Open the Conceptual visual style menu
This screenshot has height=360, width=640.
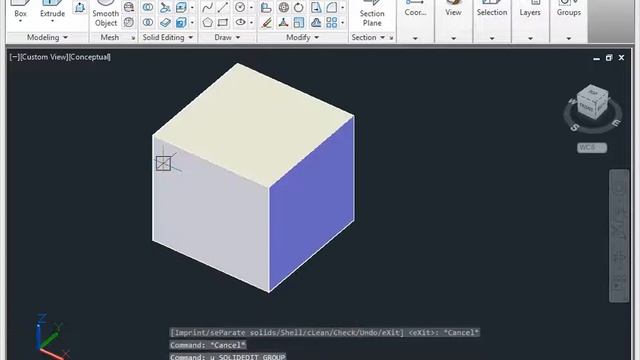[x=90, y=57]
